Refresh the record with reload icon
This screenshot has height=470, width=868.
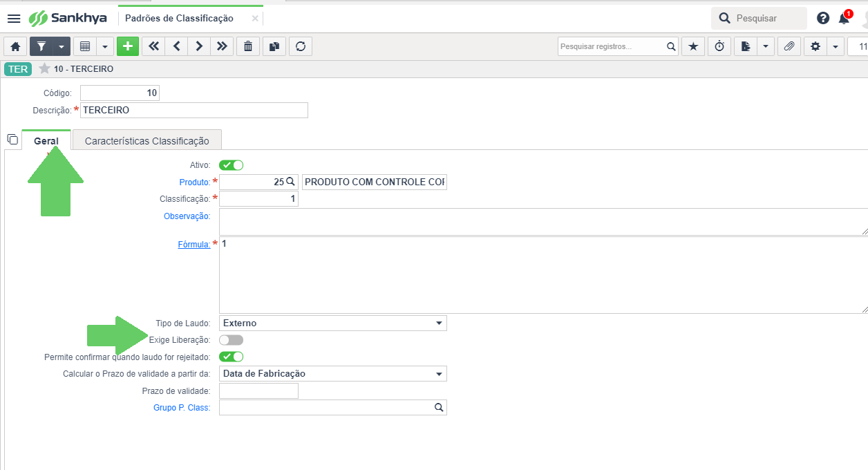tap(301, 46)
